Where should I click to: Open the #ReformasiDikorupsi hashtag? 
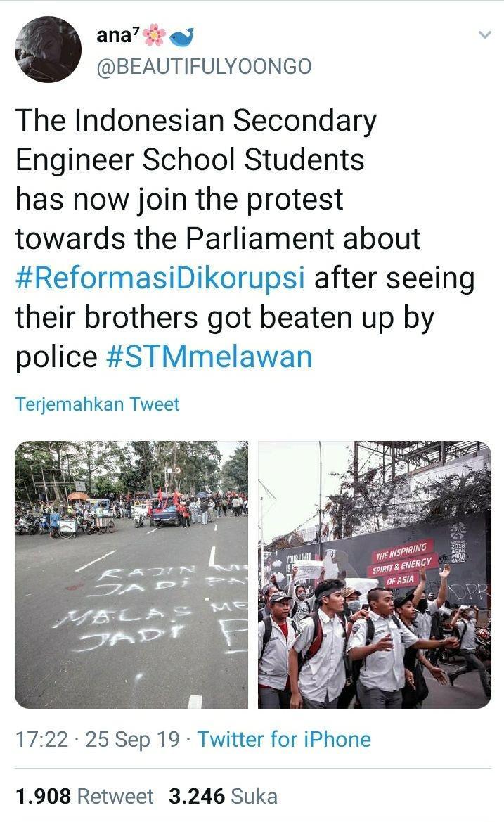(x=160, y=278)
